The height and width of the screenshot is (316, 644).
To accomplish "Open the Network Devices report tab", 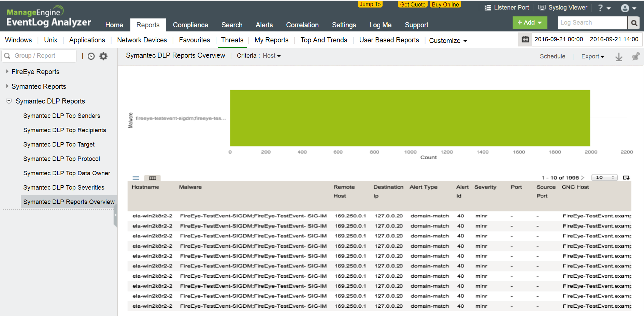I will pos(142,40).
